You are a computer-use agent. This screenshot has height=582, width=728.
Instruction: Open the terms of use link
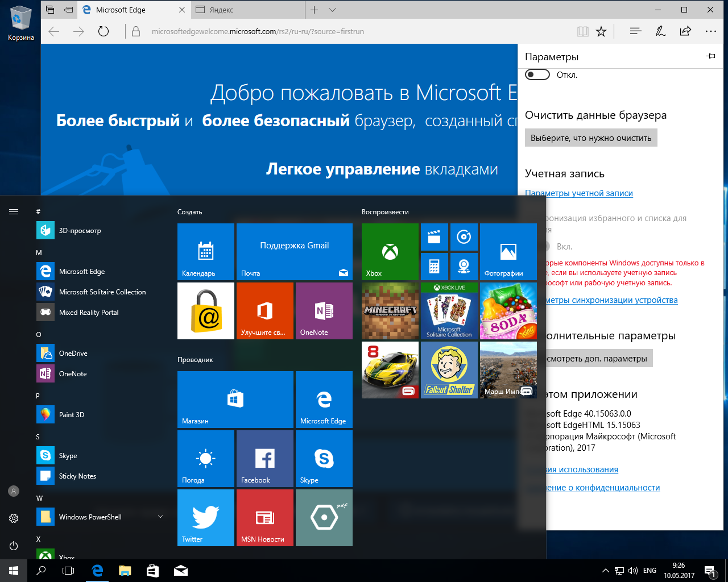[x=582, y=469]
